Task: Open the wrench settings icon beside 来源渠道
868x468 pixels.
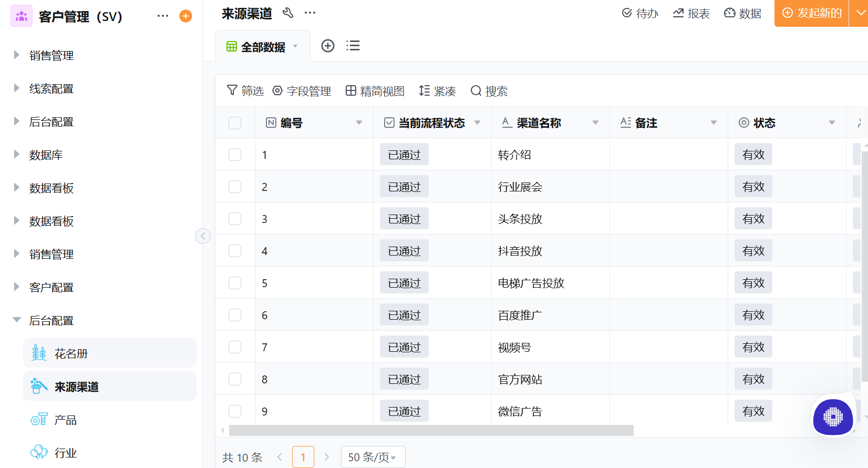Action: pyautogui.click(x=288, y=13)
